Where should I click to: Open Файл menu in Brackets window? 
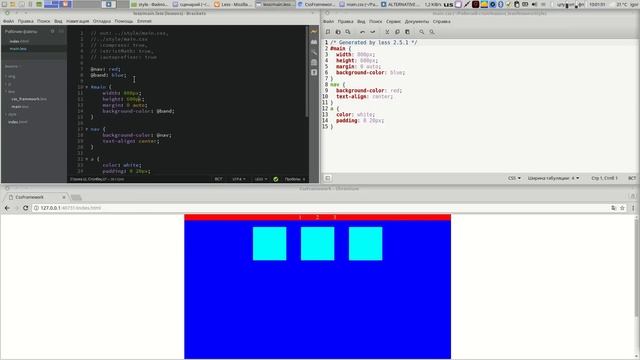[x=8, y=21]
